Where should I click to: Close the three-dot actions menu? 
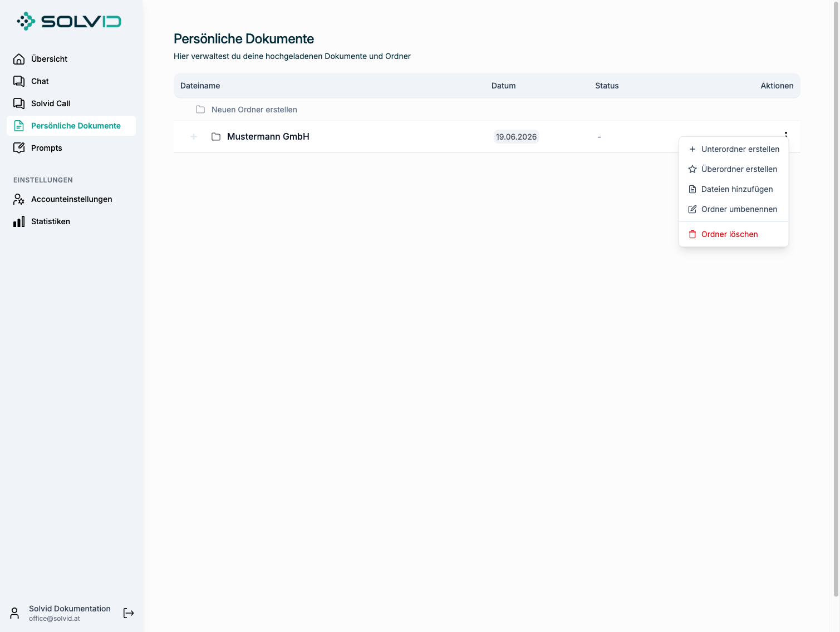point(786,134)
